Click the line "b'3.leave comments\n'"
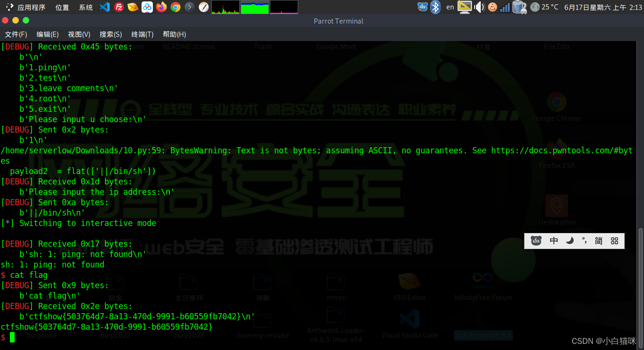The image size is (644, 350). (69, 88)
